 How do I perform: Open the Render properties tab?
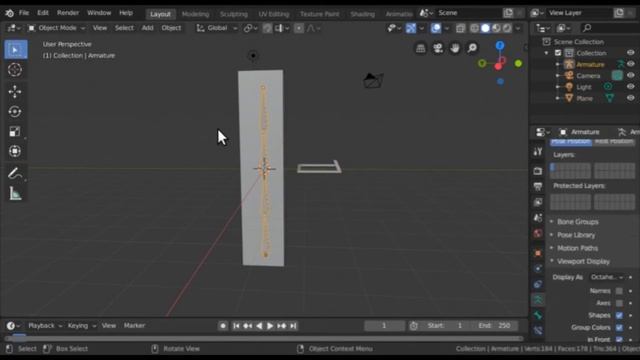(x=538, y=171)
